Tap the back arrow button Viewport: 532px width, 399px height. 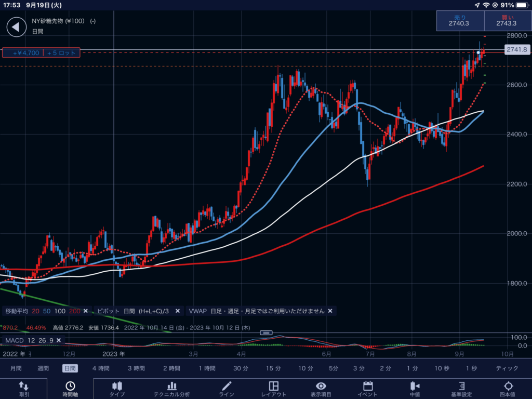point(16,26)
